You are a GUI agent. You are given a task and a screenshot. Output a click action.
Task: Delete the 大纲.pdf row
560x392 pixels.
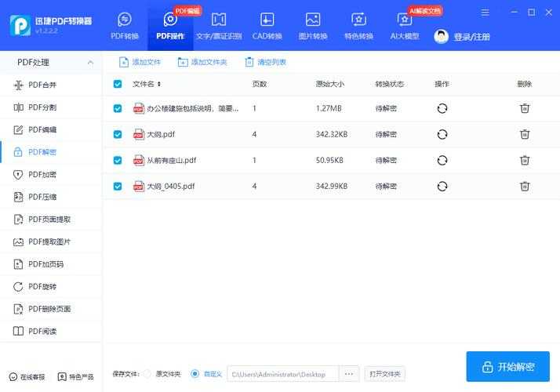pyautogui.click(x=524, y=134)
